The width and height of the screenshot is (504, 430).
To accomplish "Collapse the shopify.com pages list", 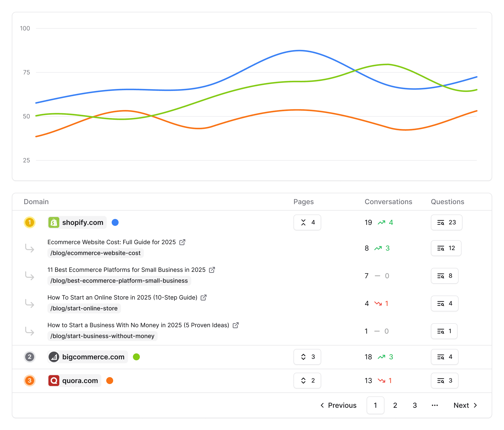I will coord(307,222).
